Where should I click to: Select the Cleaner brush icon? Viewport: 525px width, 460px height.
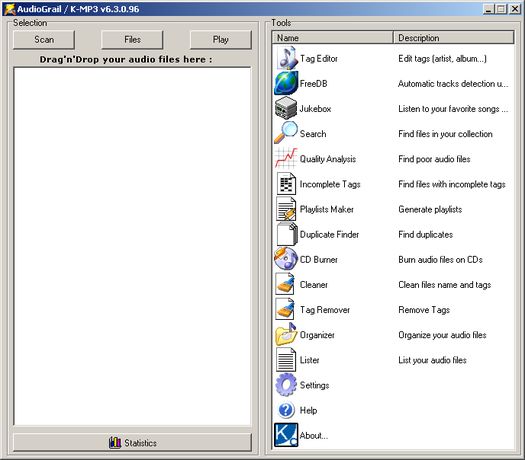click(285, 284)
